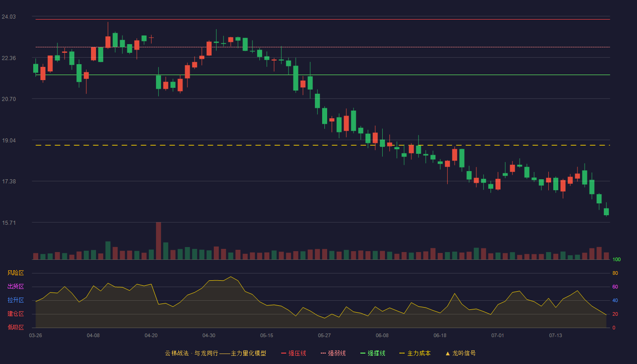Click the 06-08 date label
637x364 pixels.
point(382,335)
